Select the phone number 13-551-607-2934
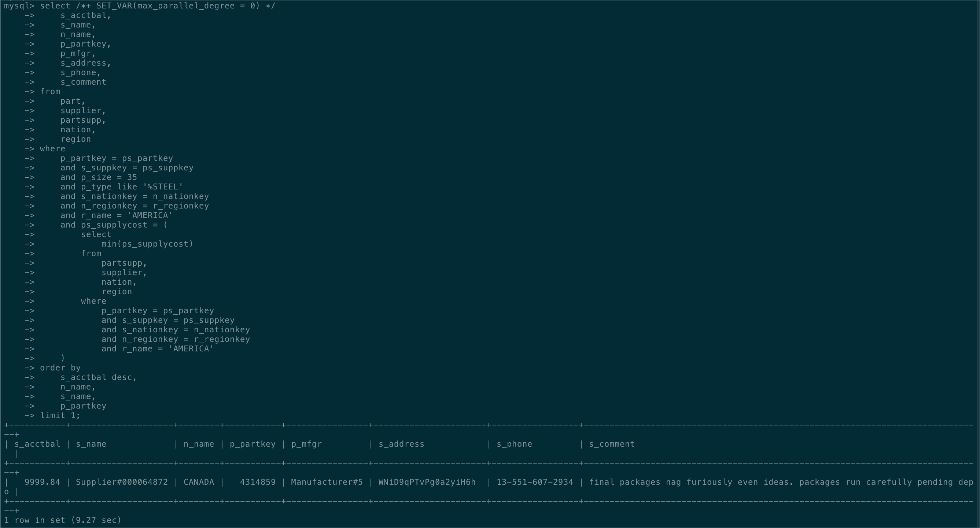The height and width of the screenshot is (528, 980). 535,482
